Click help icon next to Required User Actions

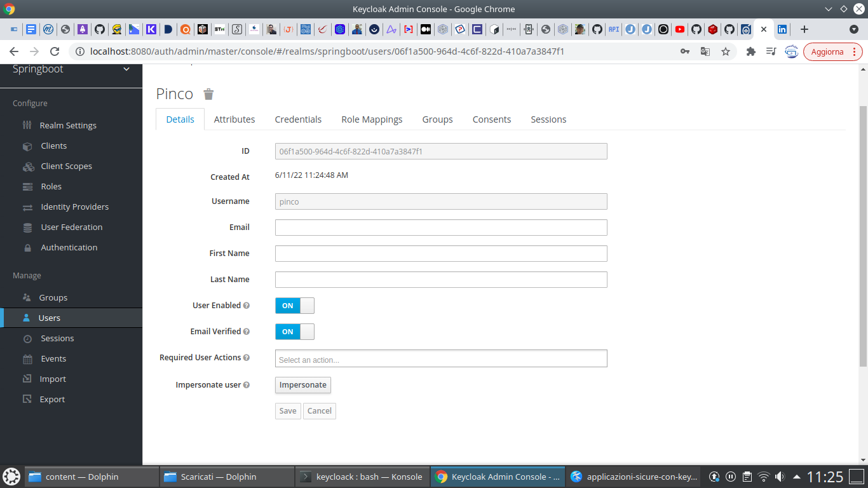point(247,358)
